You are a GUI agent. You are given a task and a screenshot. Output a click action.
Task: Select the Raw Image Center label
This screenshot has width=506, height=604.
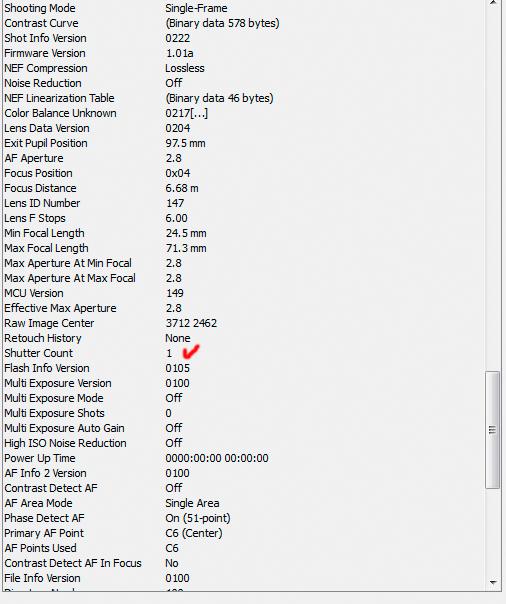[49, 324]
